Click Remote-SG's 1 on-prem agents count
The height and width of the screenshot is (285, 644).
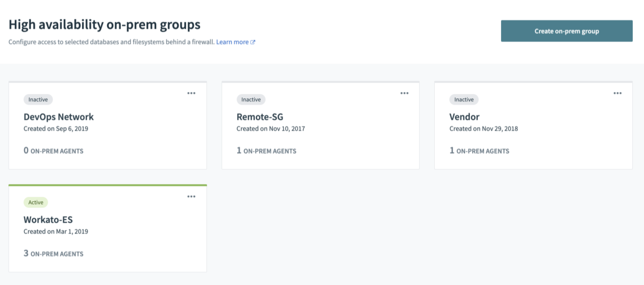click(266, 151)
